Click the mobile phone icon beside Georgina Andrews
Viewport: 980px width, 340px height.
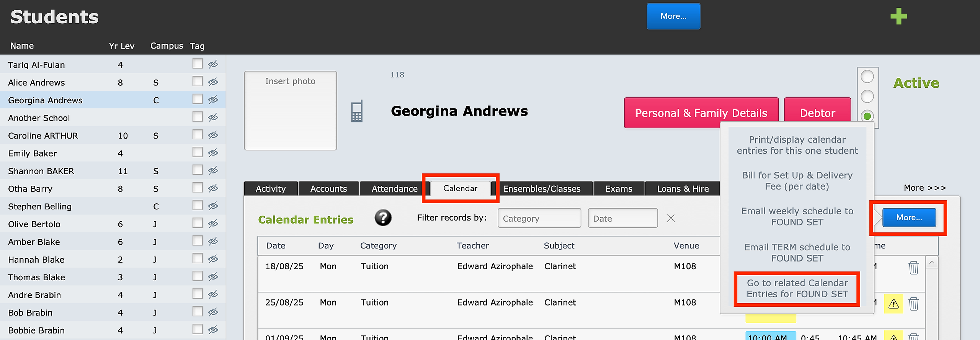coord(357,111)
